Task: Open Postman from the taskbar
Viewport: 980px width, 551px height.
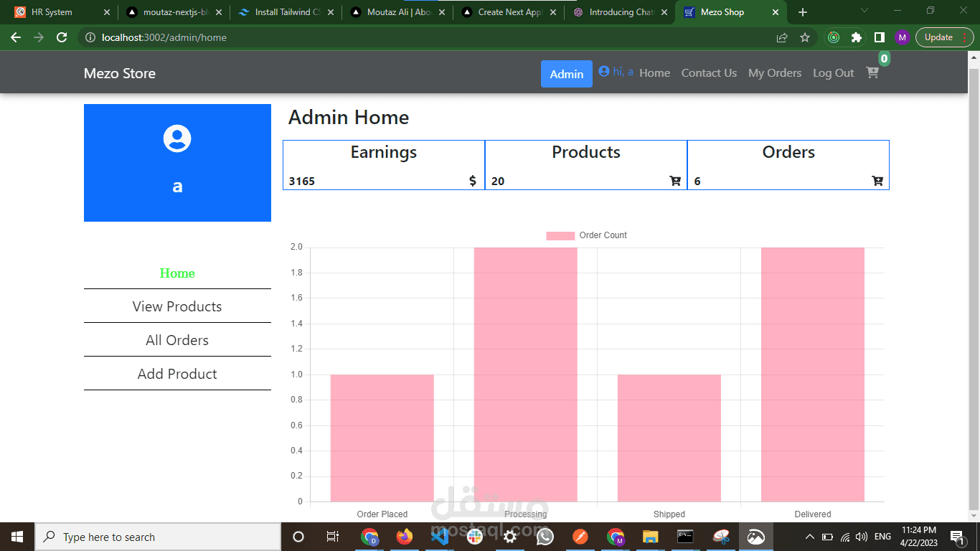Action: [x=580, y=537]
